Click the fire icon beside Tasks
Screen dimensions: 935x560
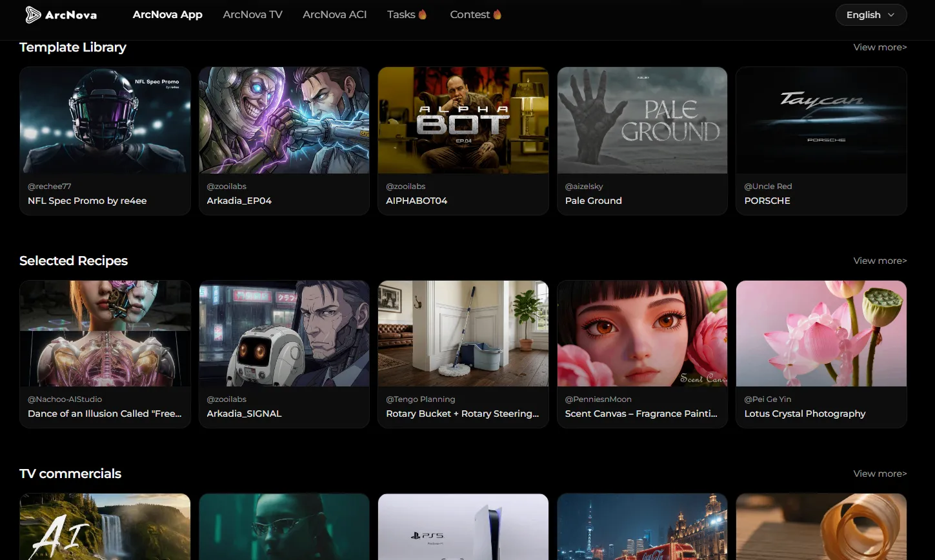click(x=423, y=14)
